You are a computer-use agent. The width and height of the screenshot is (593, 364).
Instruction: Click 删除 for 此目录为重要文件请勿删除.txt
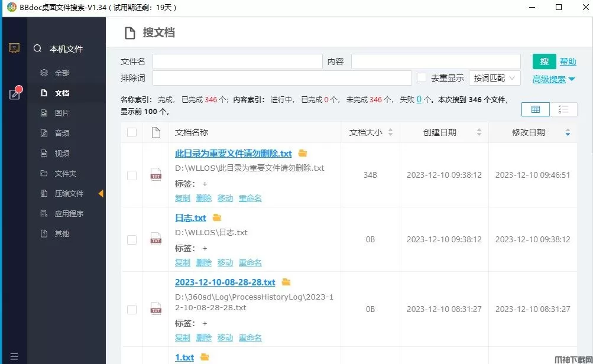(204, 198)
